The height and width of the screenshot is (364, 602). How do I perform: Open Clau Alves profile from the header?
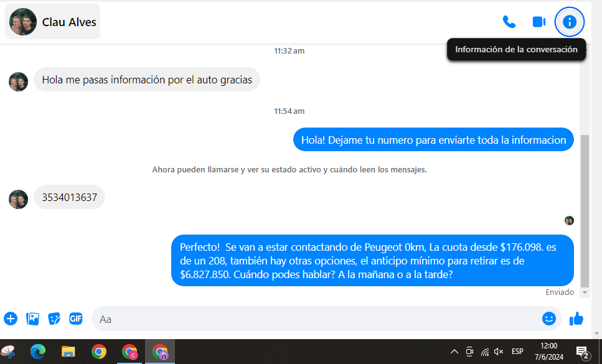point(52,22)
